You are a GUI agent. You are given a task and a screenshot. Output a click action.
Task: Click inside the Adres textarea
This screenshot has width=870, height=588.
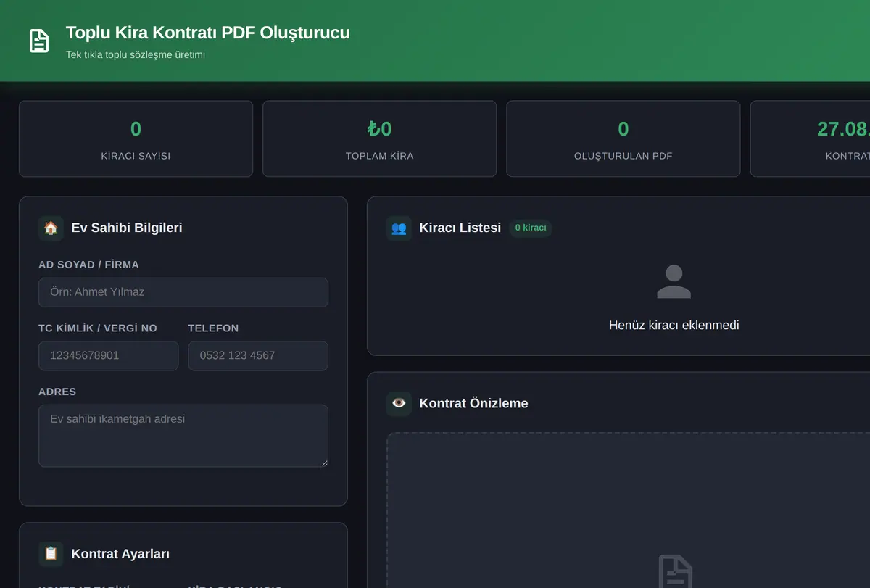coord(183,436)
